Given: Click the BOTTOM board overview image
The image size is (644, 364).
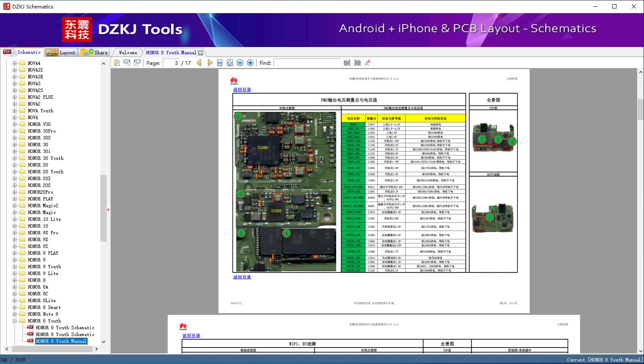Looking at the screenshot, I should [x=493, y=218].
